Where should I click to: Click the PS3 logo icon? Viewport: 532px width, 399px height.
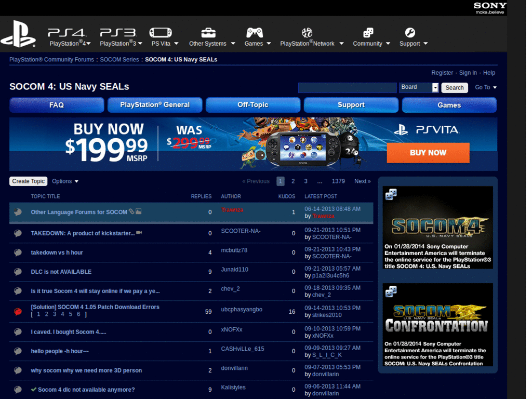118,33
